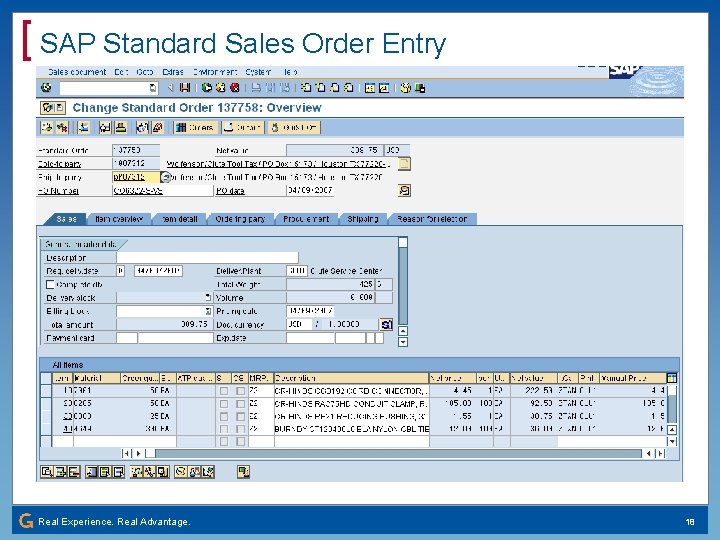Click the Print icon in standard toolbar
The image size is (720, 540).
(256, 87)
